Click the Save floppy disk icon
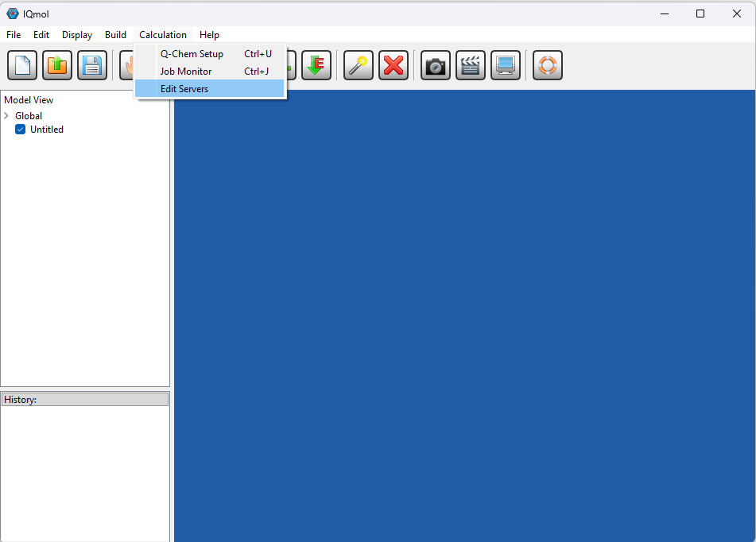This screenshot has height=542, width=756. tap(92, 65)
